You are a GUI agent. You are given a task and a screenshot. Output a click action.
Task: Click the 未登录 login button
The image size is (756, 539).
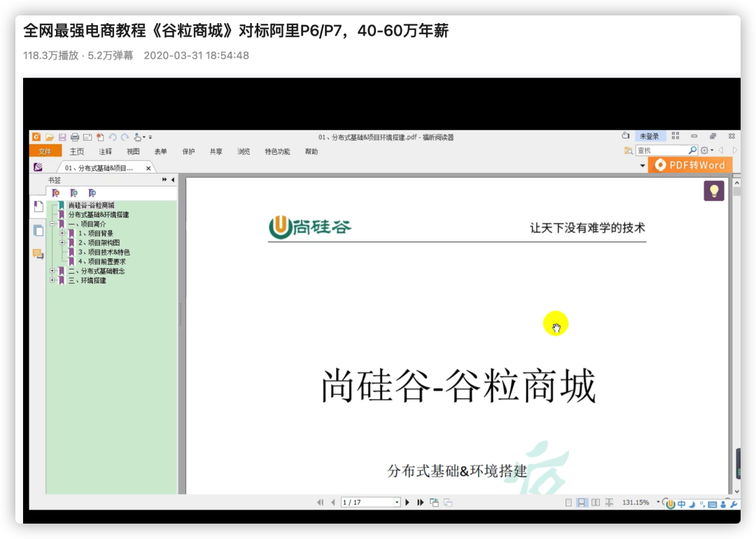point(649,136)
